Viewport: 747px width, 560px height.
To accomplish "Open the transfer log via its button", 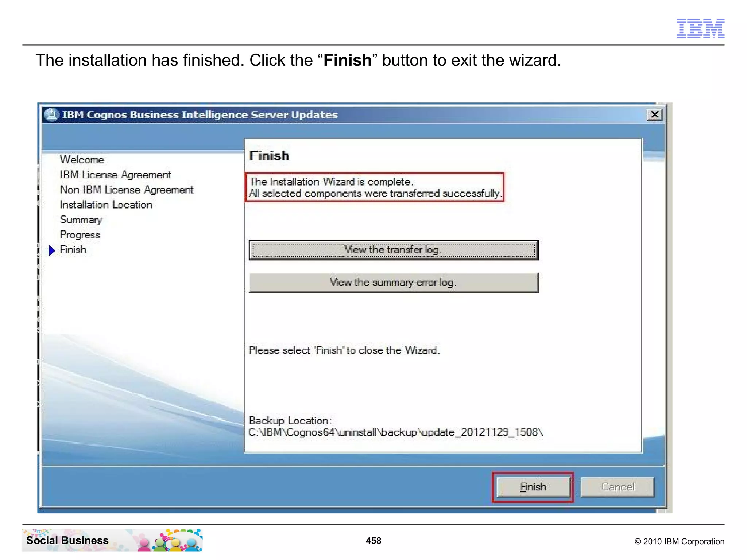I will point(394,250).
